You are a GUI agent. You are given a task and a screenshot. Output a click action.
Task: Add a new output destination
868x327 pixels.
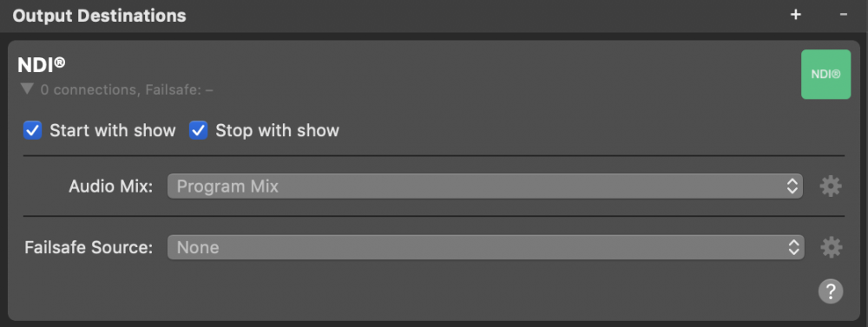tap(795, 15)
